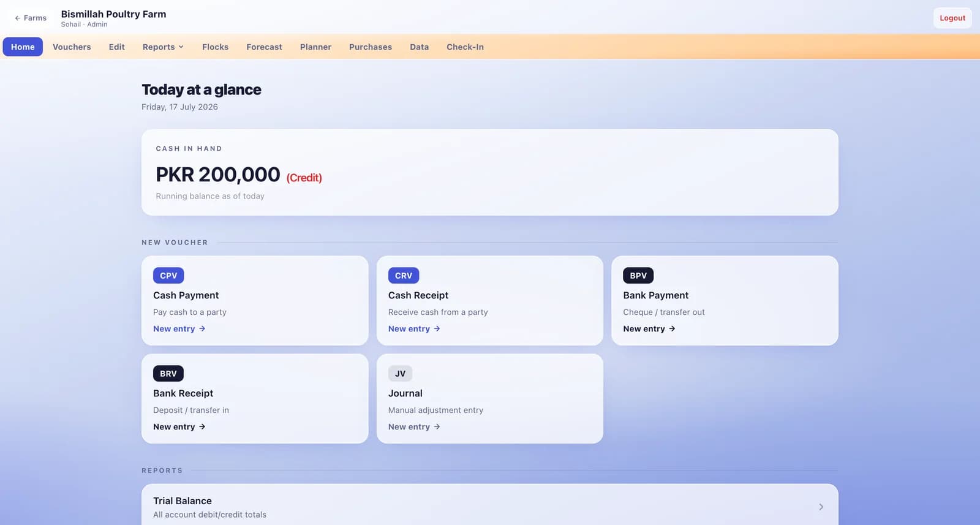The width and height of the screenshot is (980, 525).
Task: Start new entry under Bank Receipt
Action: [x=179, y=427]
